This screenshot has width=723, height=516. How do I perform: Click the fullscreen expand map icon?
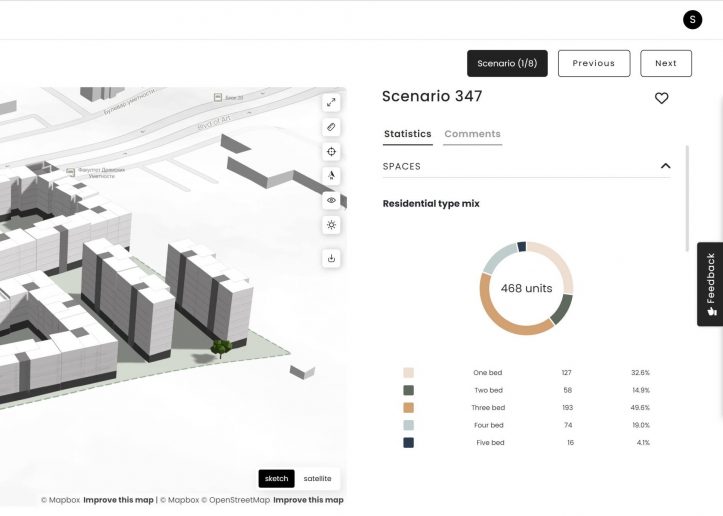332,103
